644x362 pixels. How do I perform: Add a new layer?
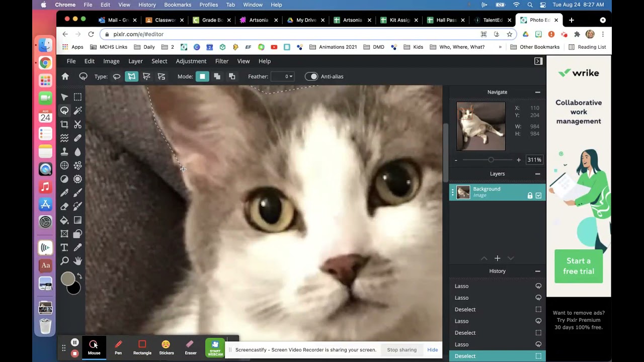(x=497, y=258)
